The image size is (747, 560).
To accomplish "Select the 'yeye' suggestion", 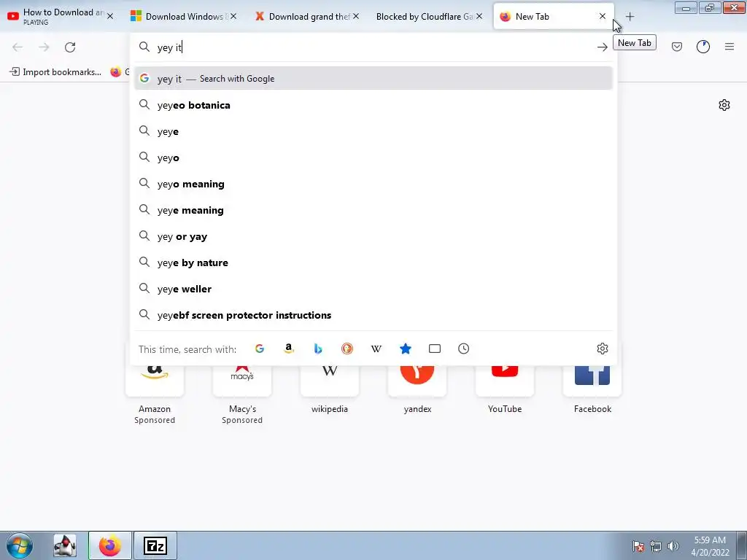I will tap(373, 131).
